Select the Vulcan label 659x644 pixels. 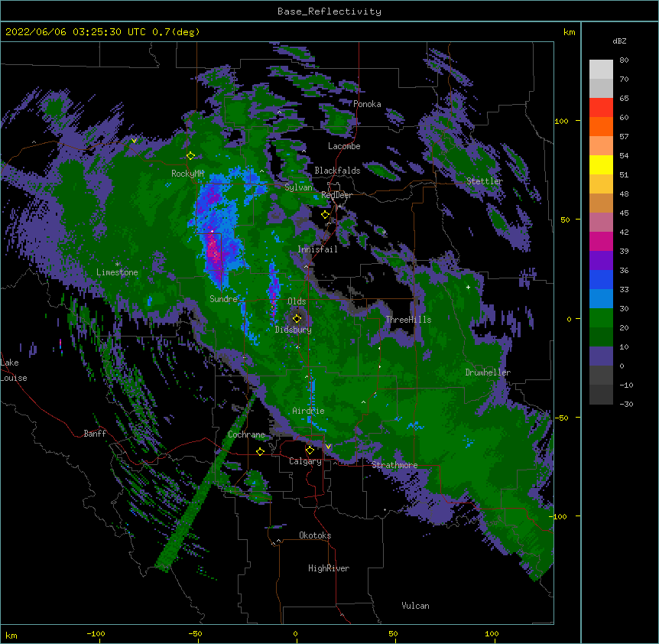(415, 606)
